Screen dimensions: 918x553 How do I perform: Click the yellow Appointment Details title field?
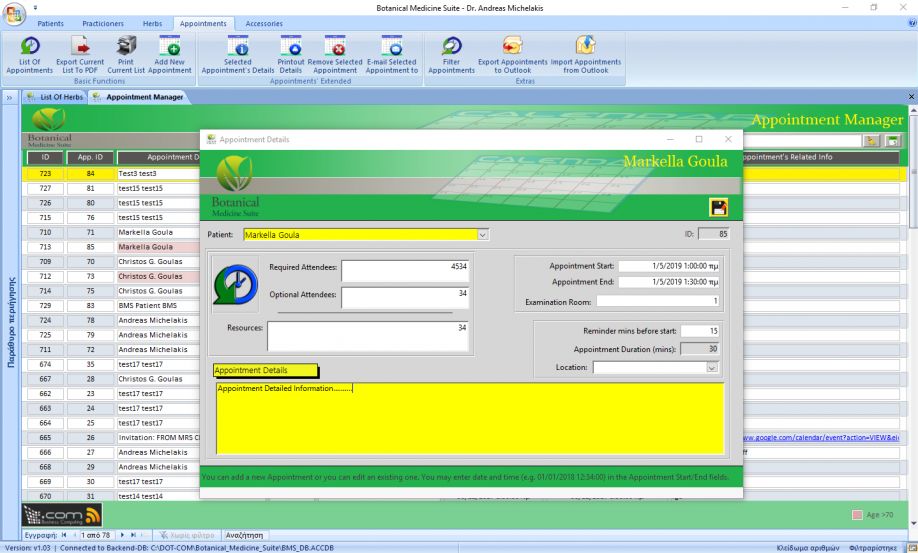click(x=265, y=370)
